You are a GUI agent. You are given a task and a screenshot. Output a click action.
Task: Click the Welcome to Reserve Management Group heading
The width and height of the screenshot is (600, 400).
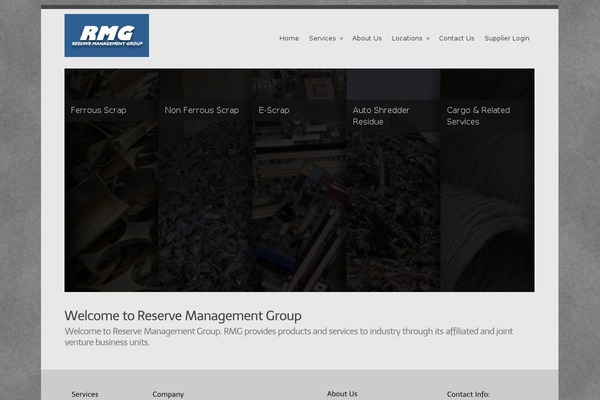(183, 316)
